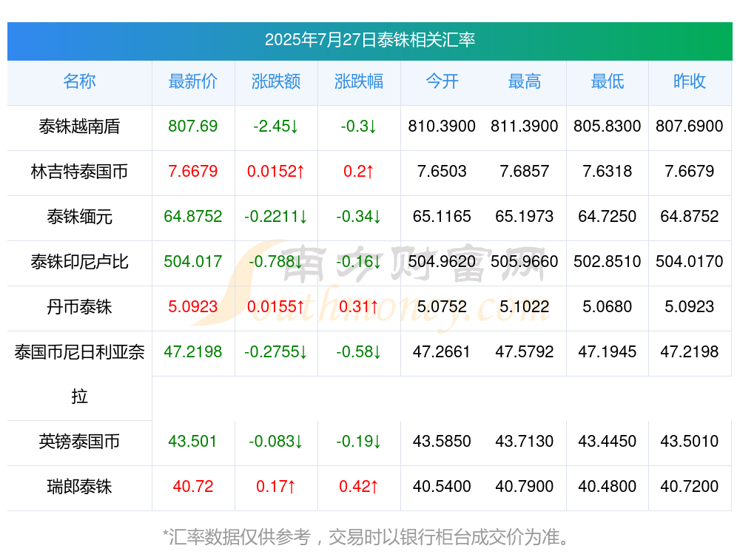Click the latest price 5.0923 in red
The image size is (740, 560).
coord(193,307)
